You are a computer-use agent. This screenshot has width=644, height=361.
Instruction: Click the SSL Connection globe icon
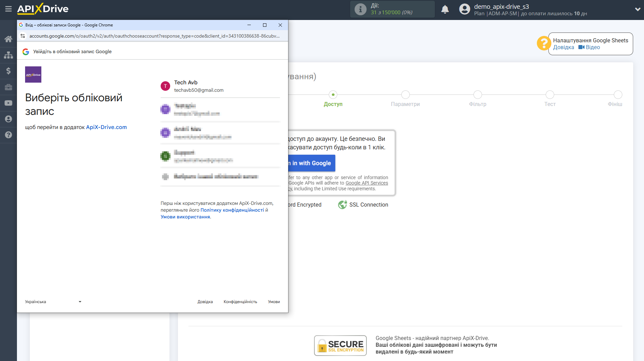pos(342,205)
